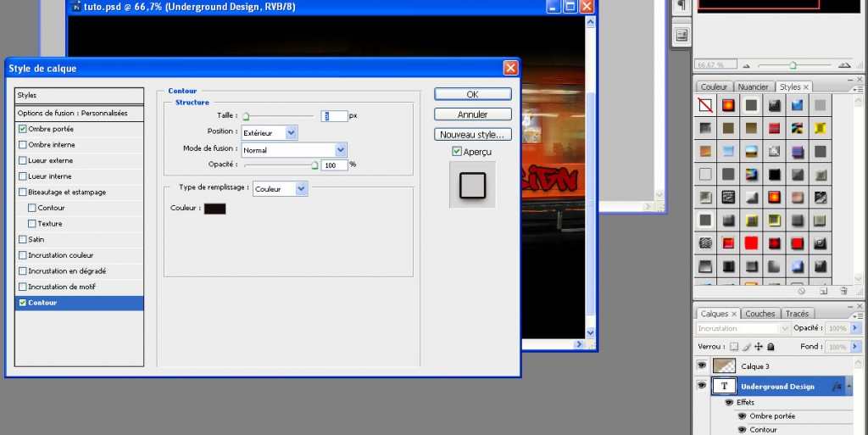Uncheck the Ombre portée checkbox

[x=22, y=129]
